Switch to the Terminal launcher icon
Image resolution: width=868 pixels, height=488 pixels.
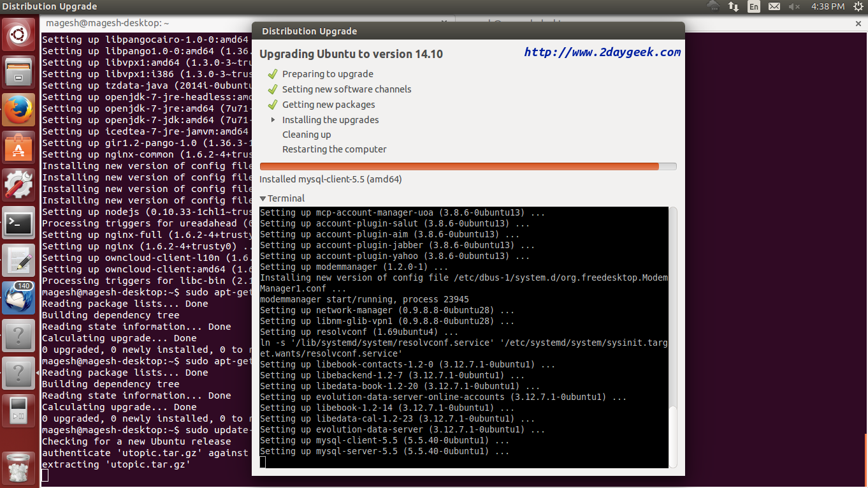(18, 223)
